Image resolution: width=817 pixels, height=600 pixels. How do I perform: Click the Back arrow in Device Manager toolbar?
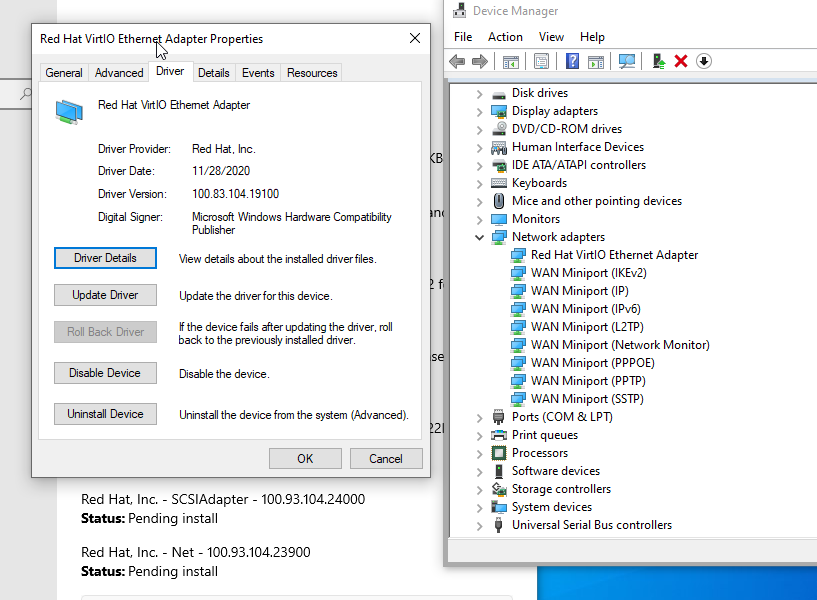[457, 61]
